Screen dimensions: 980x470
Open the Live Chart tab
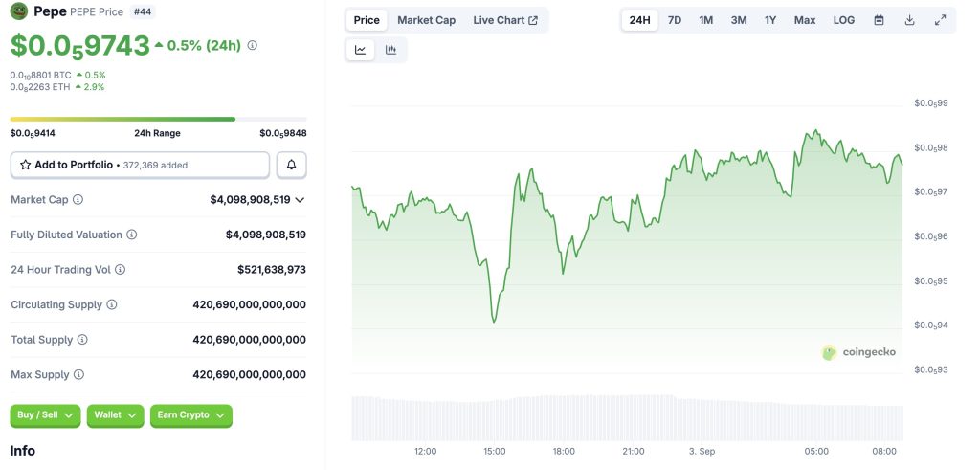(x=504, y=20)
